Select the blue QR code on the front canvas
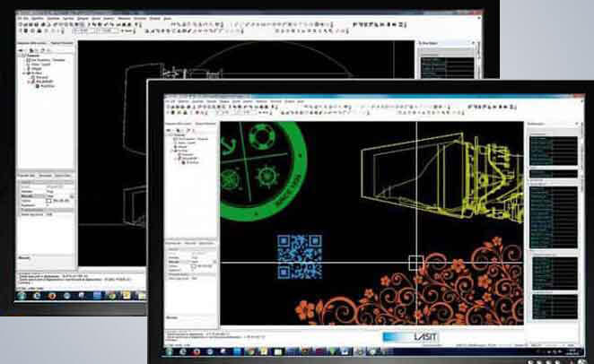594x364 pixels. pos(300,256)
